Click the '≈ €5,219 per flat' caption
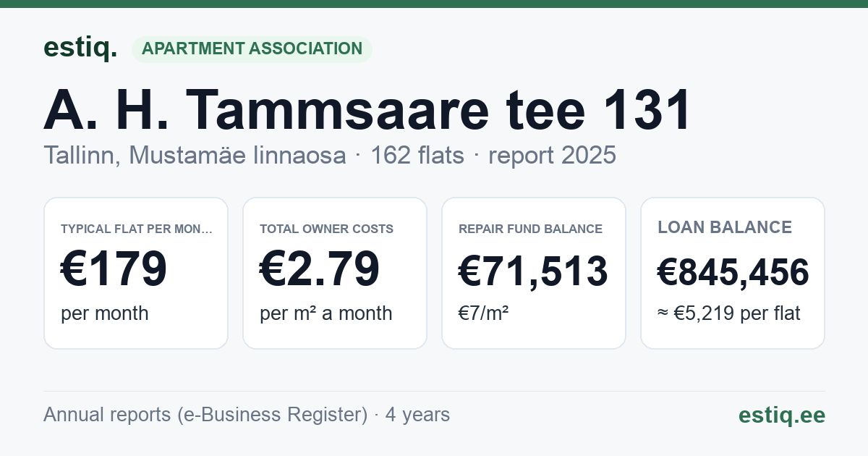868x456 pixels. (729, 314)
